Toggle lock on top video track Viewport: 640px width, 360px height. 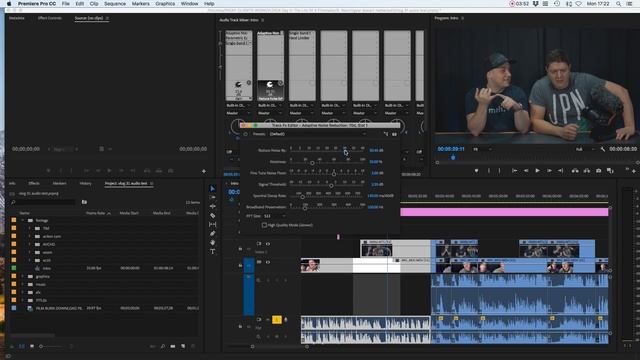pos(240,248)
